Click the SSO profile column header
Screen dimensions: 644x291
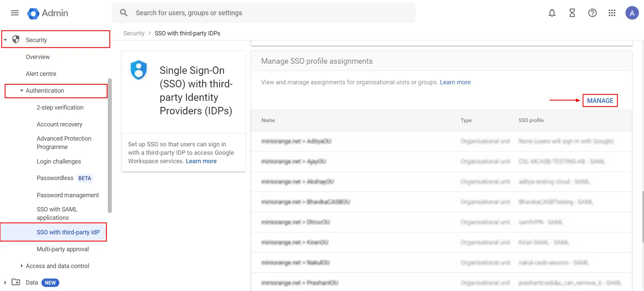click(531, 120)
